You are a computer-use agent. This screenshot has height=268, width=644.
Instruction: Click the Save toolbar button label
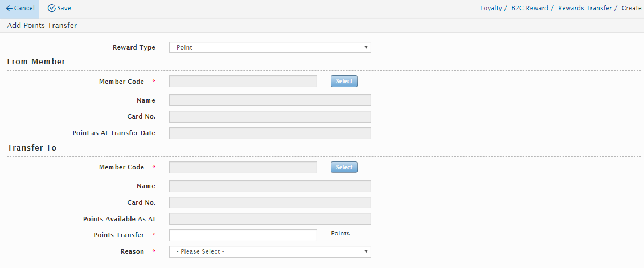point(64,9)
